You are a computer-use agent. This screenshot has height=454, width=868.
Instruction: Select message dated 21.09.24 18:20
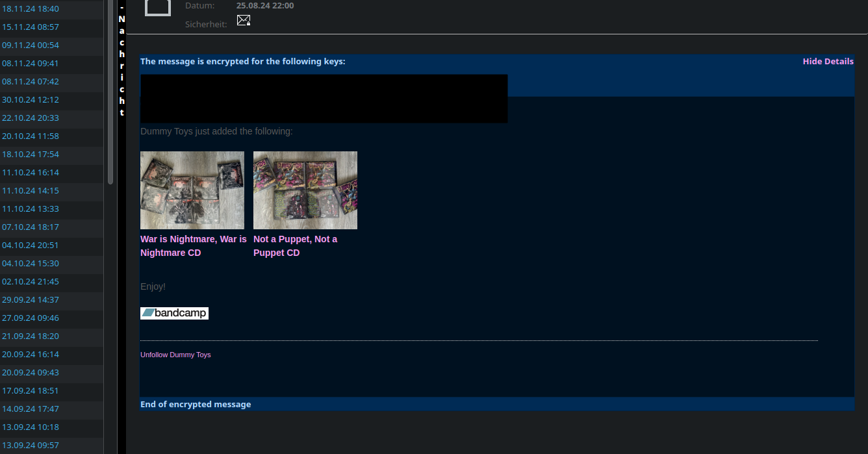click(x=52, y=336)
